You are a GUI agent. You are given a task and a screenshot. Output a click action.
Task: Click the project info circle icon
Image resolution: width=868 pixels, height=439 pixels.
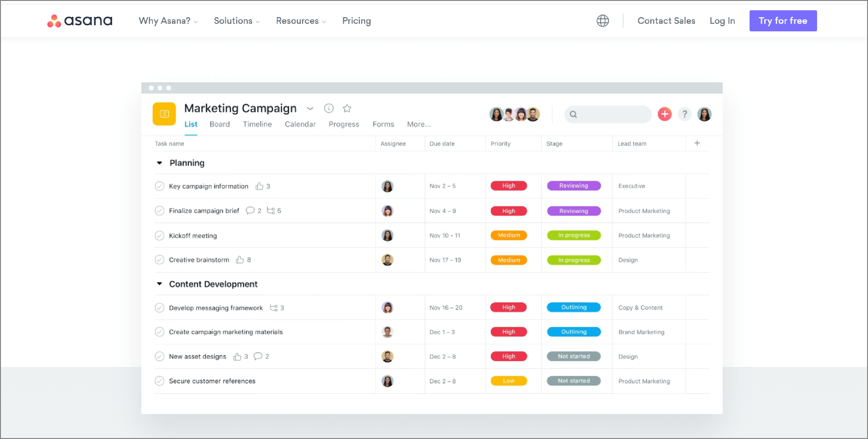click(x=329, y=108)
